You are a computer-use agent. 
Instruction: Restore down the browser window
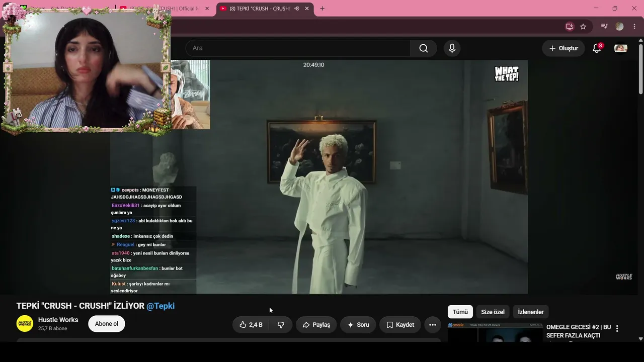[615, 9]
